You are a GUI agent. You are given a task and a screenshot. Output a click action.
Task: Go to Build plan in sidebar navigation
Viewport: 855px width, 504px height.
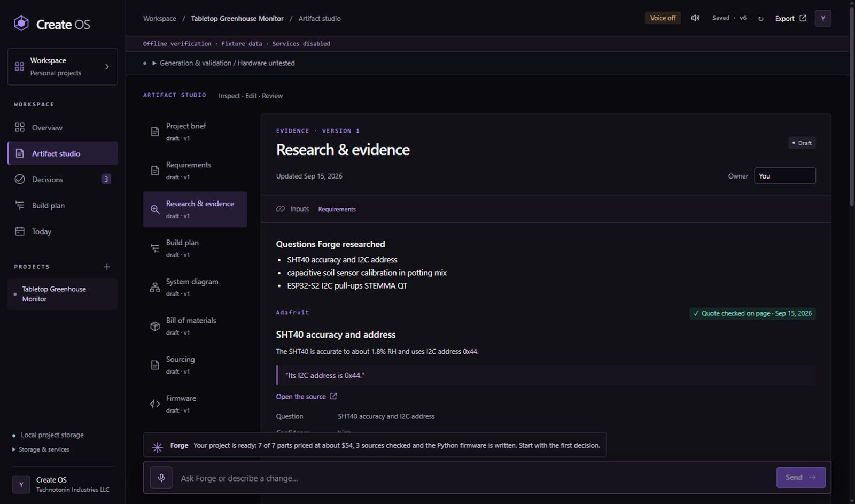(x=63, y=205)
